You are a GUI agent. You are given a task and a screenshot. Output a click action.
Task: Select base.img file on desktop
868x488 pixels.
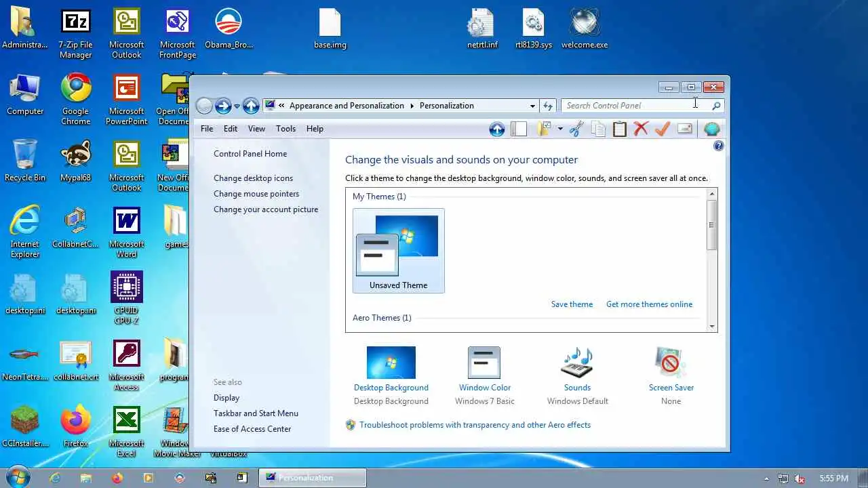point(330,28)
